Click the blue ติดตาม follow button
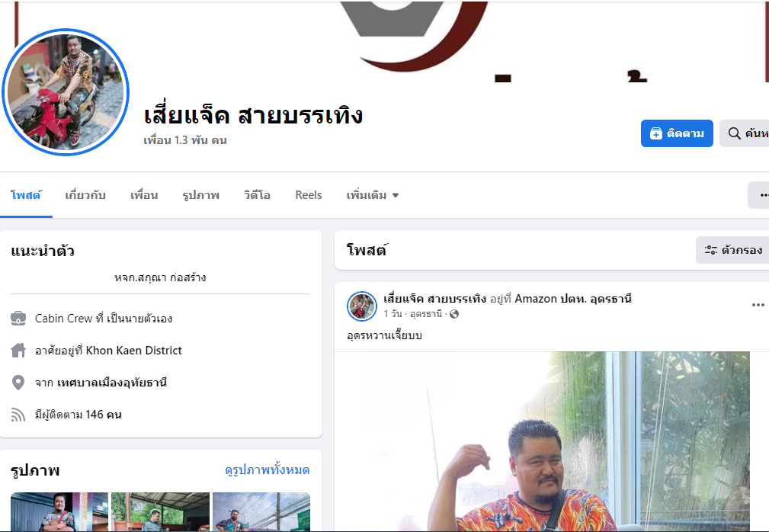The image size is (769, 532). coord(677,133)
